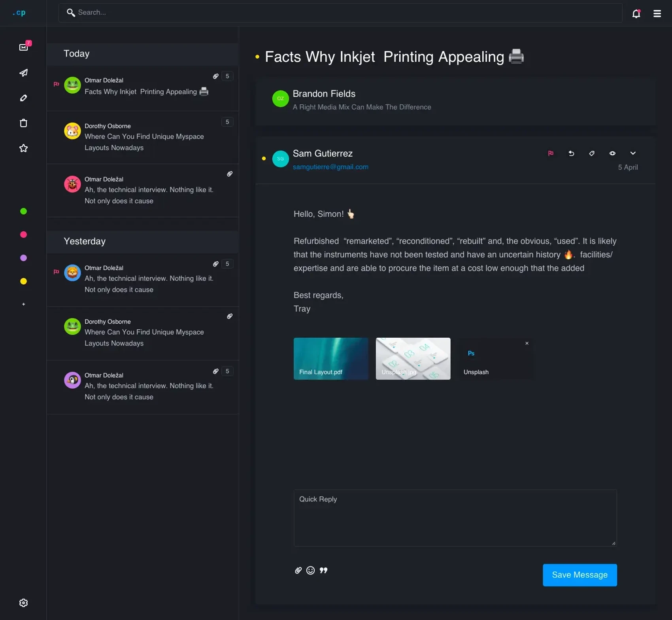Open the trash folder icon
672x620 pixels.
(x=24, y=123)
